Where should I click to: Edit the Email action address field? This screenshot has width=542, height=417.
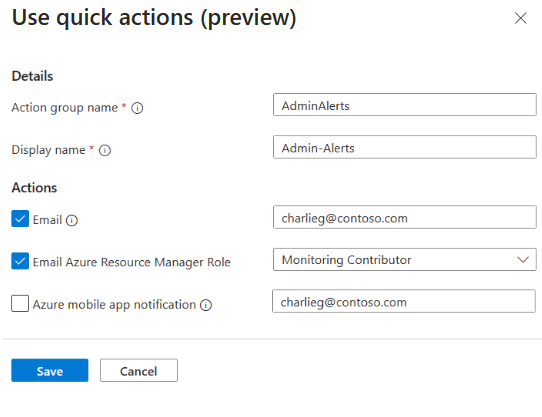(404, 217)
